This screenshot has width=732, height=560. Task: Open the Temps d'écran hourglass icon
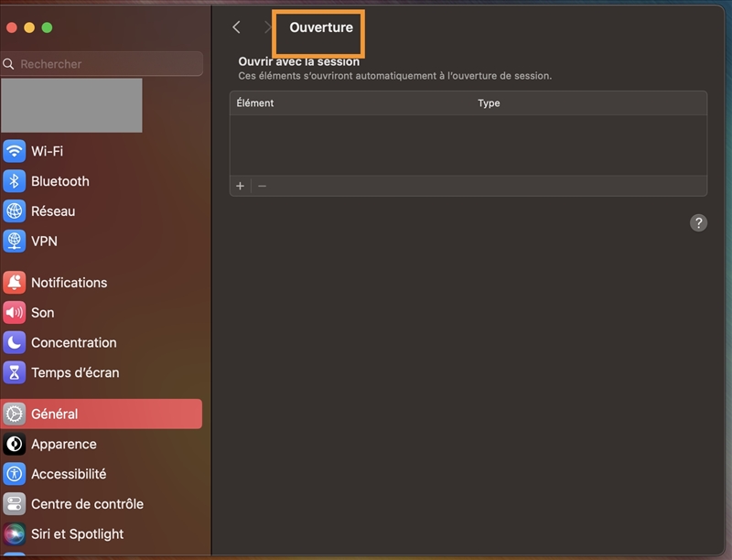[15, 372]
